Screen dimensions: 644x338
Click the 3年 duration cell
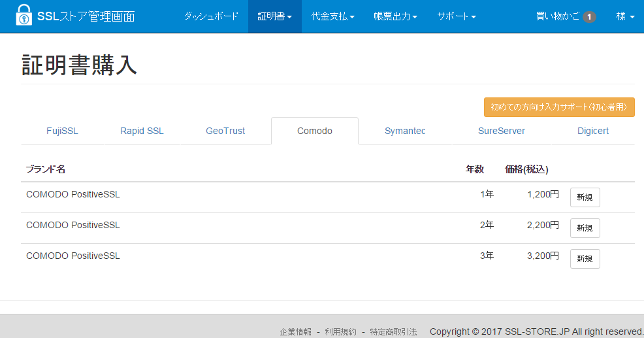(x=487, y=256)
